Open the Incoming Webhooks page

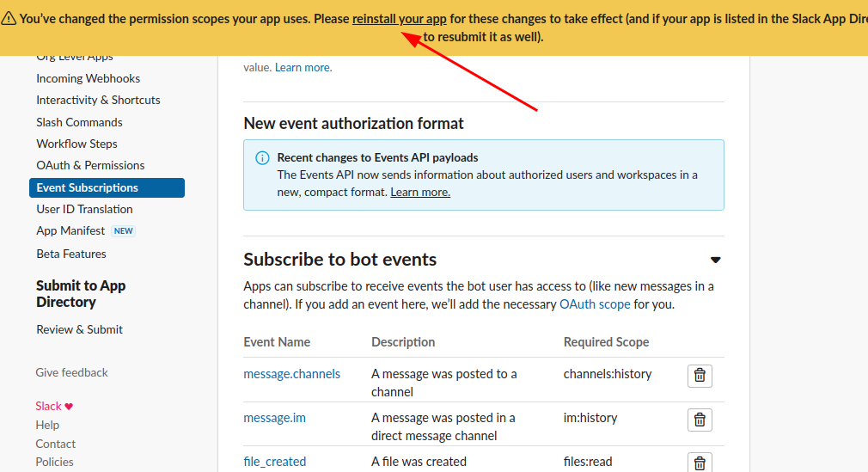point(88,78)
